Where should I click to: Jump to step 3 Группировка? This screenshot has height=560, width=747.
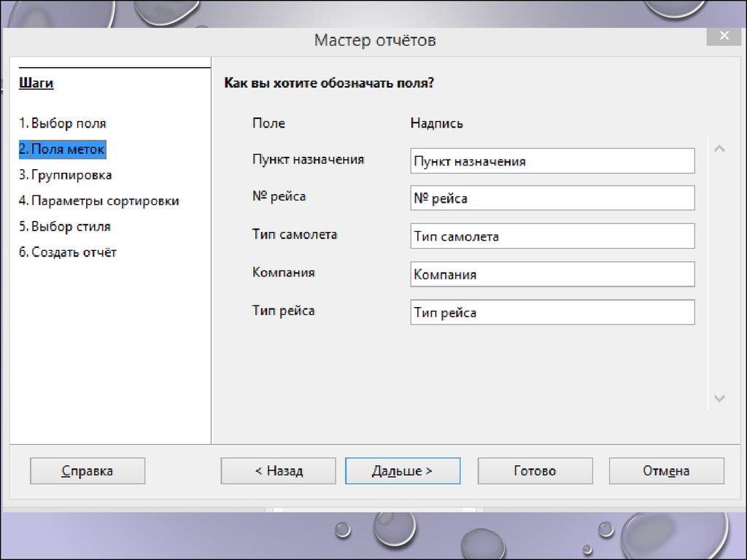(66, 175)
